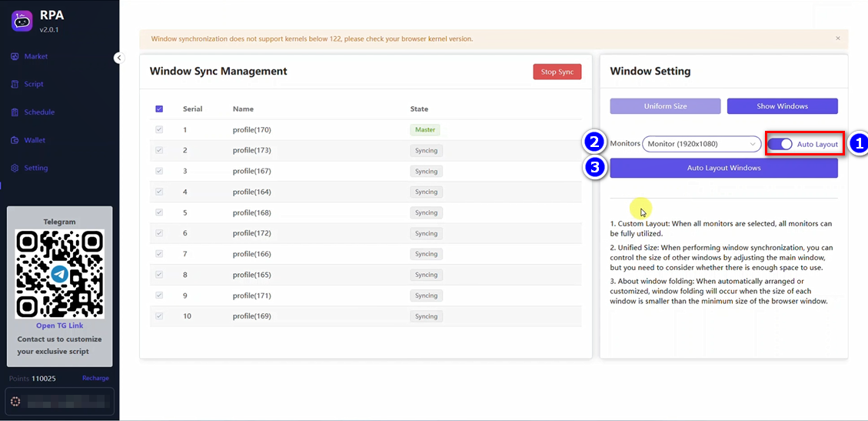Click the Stop Sync button
Image resolution: width=868 pixels, height=421 pixels.
557,72
